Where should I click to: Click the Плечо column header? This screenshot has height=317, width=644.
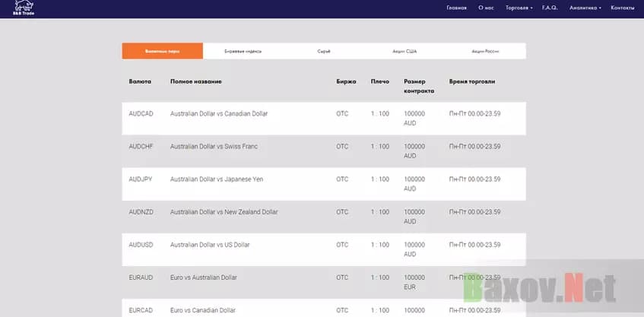pyautogui.click(x=379, y=81)
